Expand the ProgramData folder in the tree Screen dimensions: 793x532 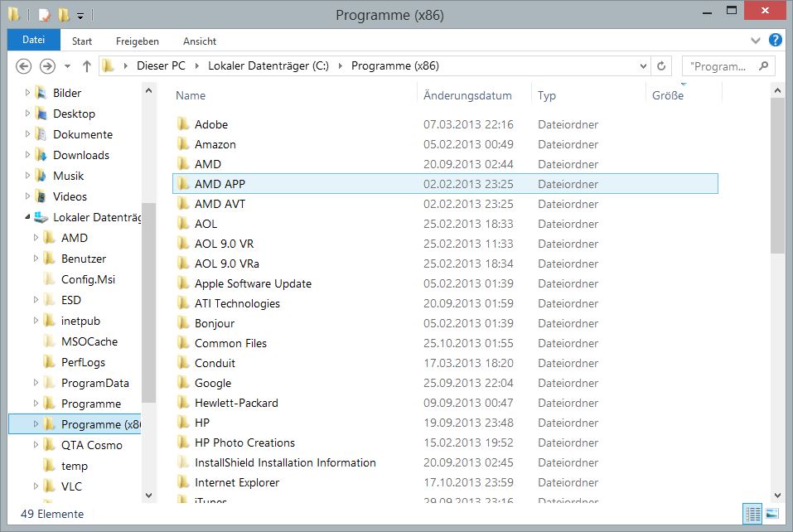(36, 383)
